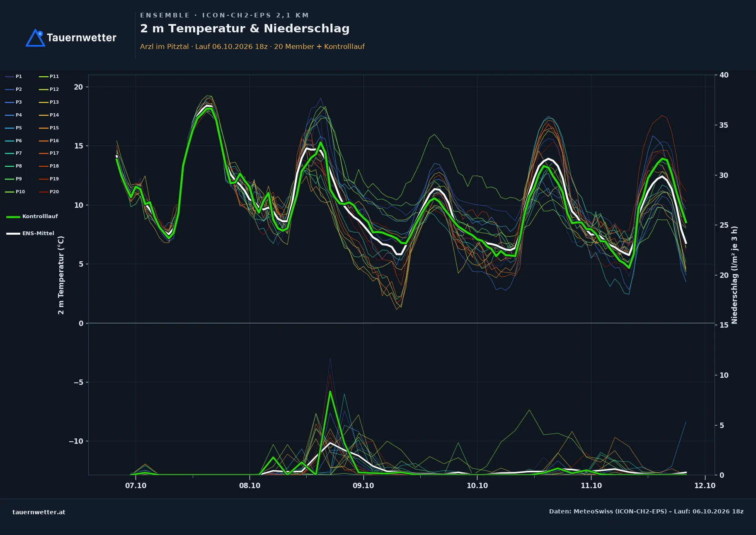Select the P7 legend entry

(14, 153)
